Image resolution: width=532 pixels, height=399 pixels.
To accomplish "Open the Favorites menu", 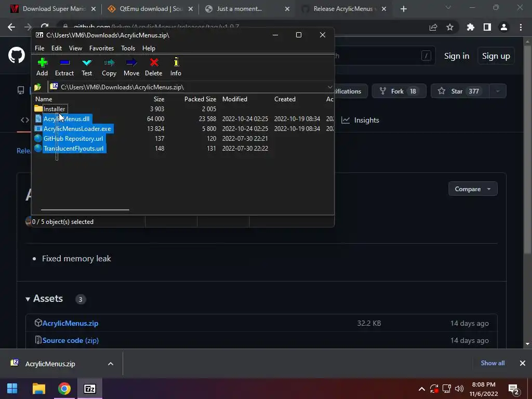I will point(101,48).
